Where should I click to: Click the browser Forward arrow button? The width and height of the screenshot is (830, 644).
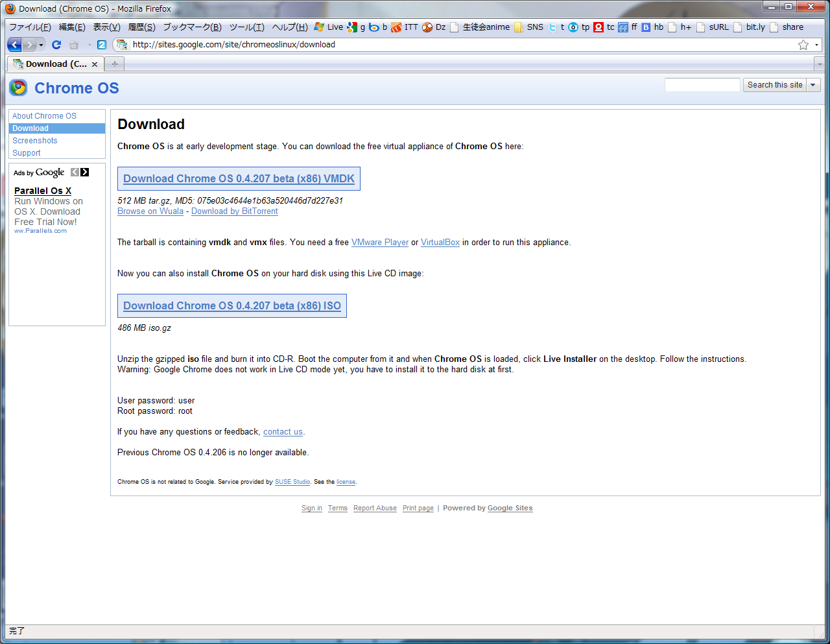coord(30,45)
